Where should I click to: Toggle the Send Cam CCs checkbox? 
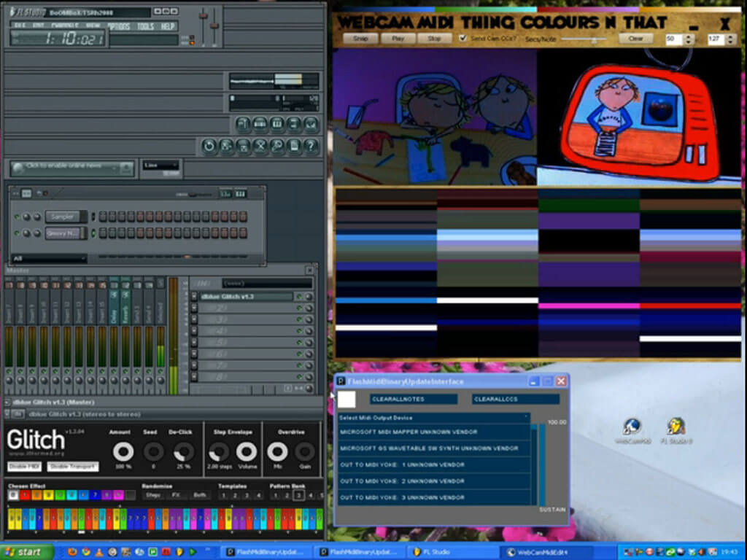click(462, 38)
